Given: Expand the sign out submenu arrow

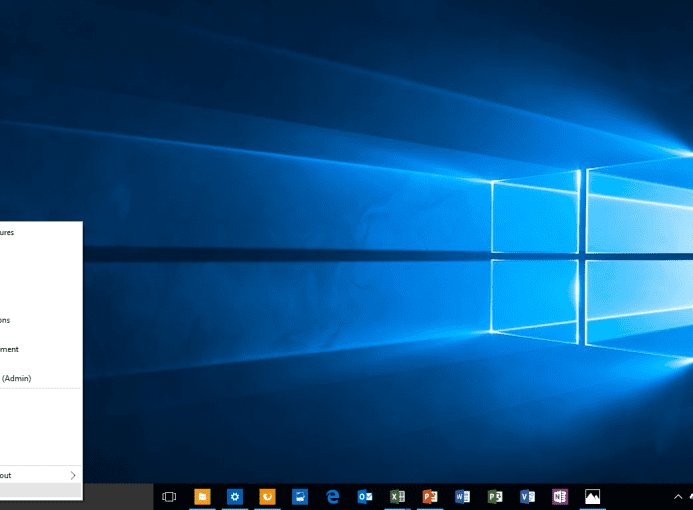Looking at the screenshot, I should click(x=73, y=476).
